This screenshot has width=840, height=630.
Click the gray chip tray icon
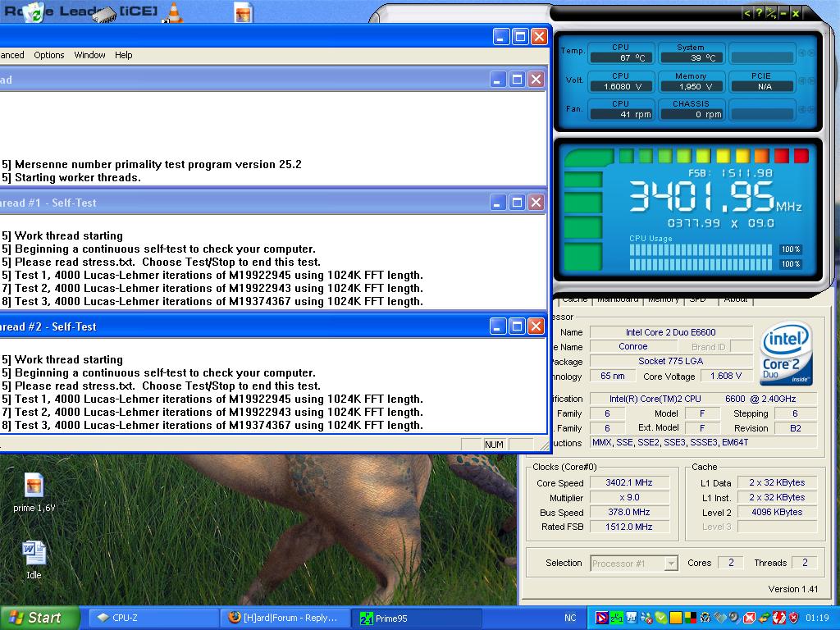click(720, 618)
